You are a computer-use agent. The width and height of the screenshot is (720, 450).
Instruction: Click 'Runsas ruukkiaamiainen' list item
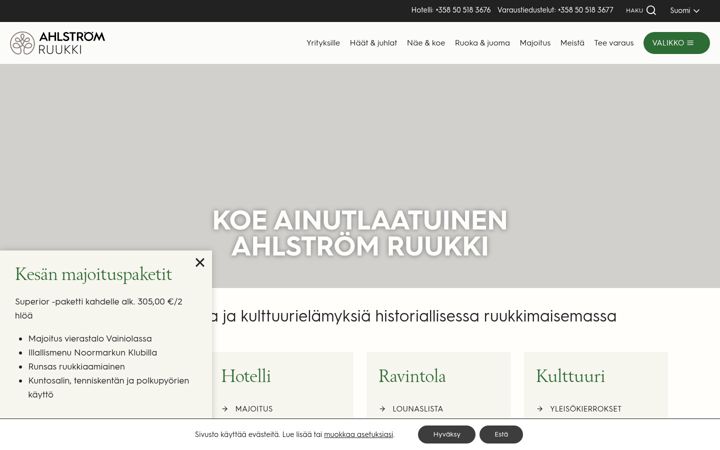pyautogui.click(x=77, y=366)
